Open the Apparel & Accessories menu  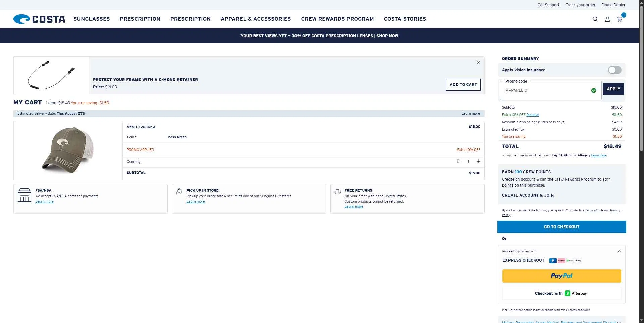click(x=256, y=19)
